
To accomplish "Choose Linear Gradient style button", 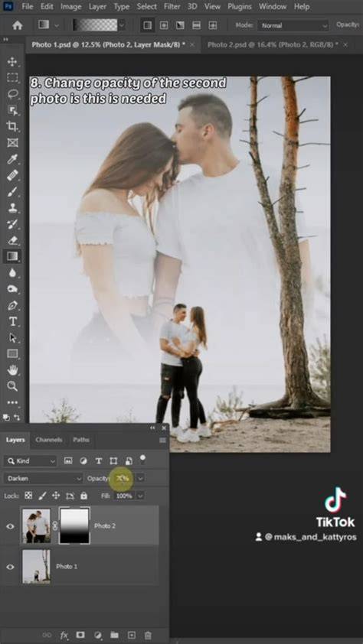I will pos(147,25).
